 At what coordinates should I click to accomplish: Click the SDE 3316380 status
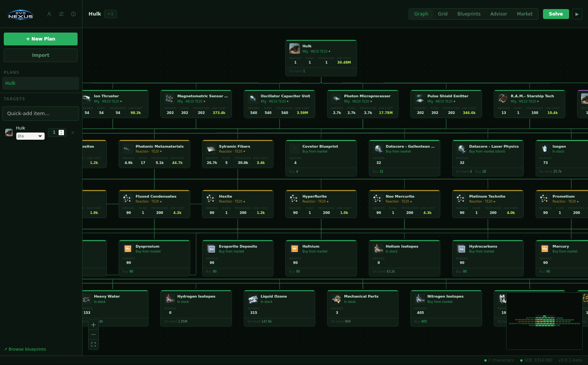point(536,360)
